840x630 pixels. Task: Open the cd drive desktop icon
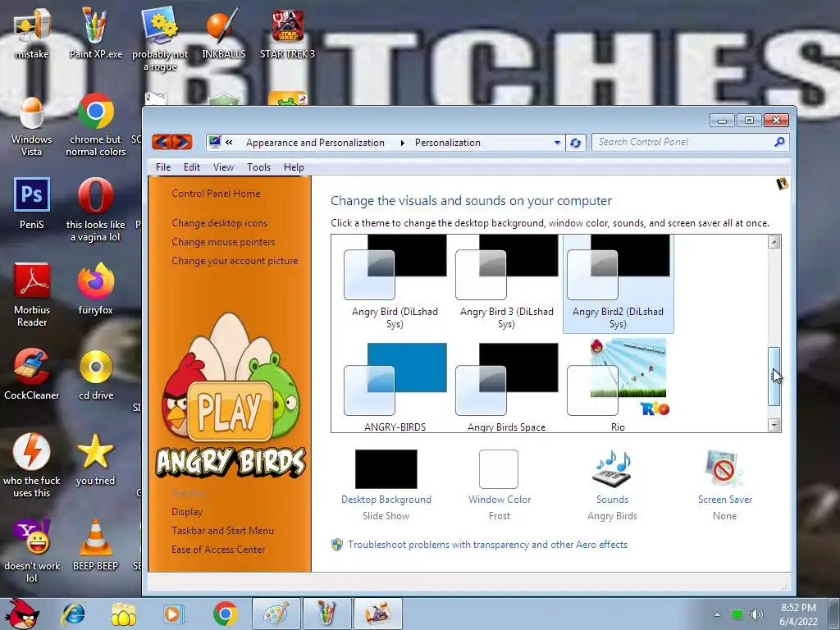(x=95, y=374)
